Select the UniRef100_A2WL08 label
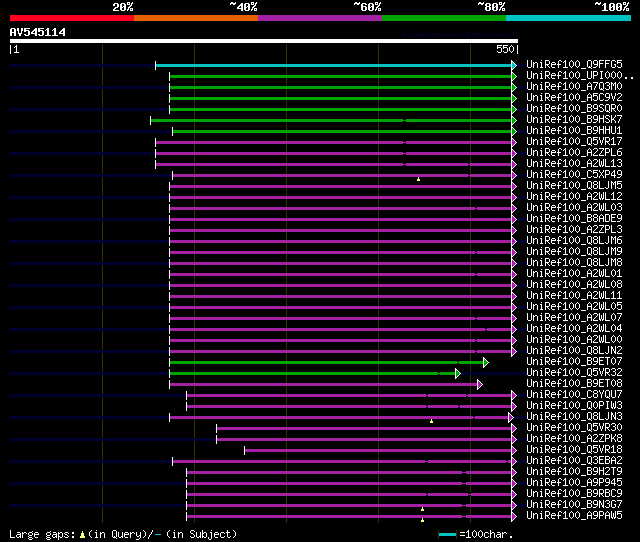Viewport: 640px width, 542px height. click(574, 285)
